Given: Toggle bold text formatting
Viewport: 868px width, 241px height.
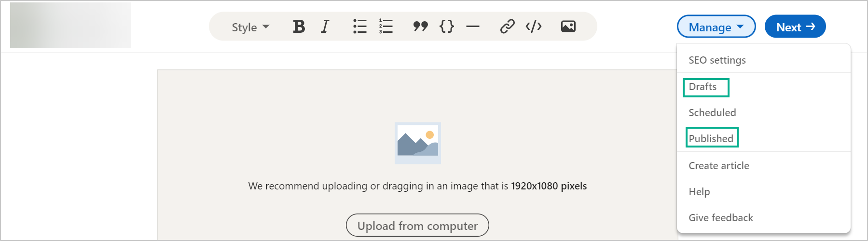Looking at the screenshot, I should coord(299,27).
